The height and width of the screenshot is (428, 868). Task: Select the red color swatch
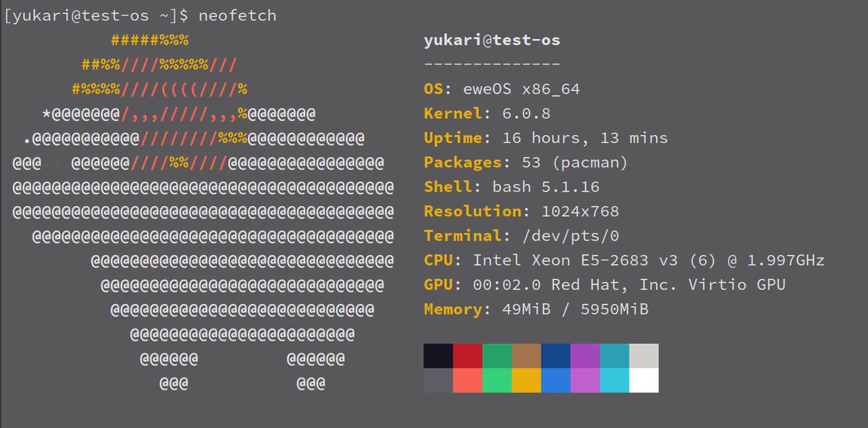(467, 354)
